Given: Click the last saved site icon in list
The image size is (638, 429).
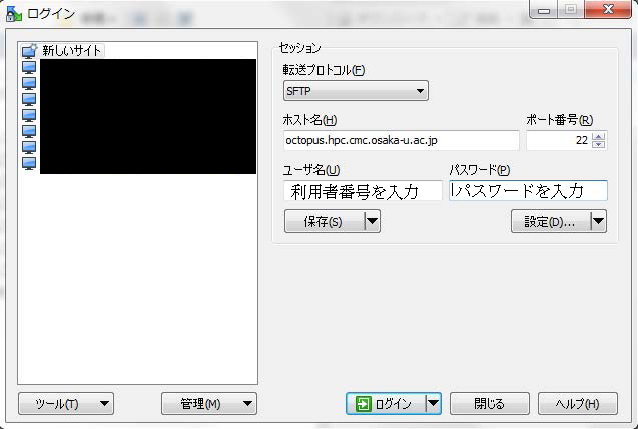Looking at the screenshot, I should point(29,162).
